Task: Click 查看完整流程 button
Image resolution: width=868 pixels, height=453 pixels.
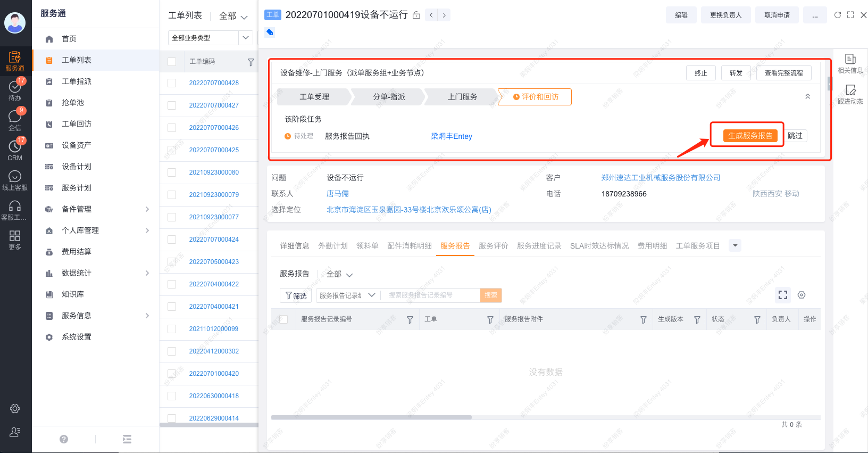Action: click(x=783, y=73)
